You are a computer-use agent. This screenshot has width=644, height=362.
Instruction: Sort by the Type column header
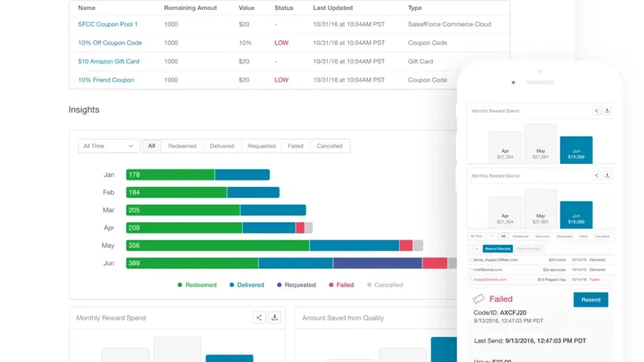[x=415, y=8]
